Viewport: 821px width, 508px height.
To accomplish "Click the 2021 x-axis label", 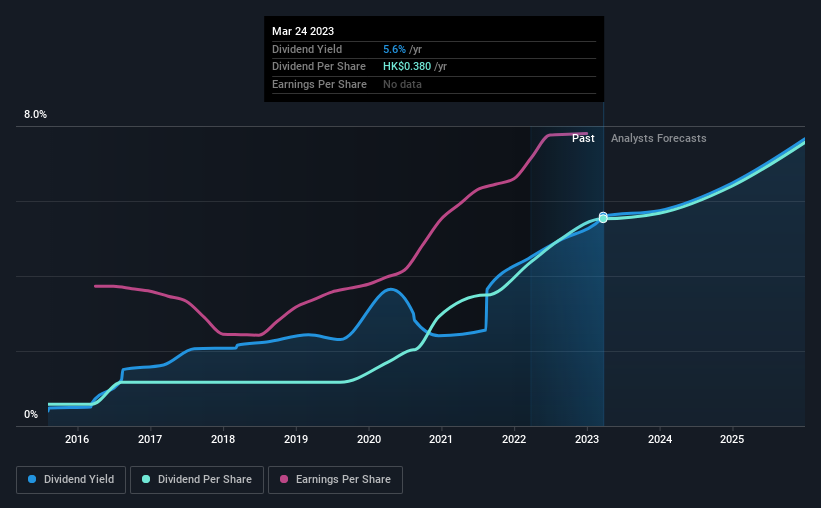I will (x=441, y=439).
